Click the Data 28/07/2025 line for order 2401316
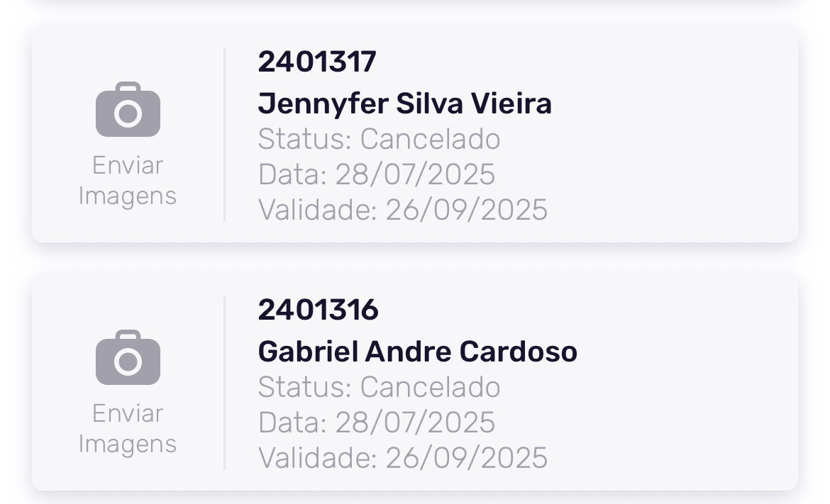The height and width of the screenshot is (504, 830). tap(376, 423)
